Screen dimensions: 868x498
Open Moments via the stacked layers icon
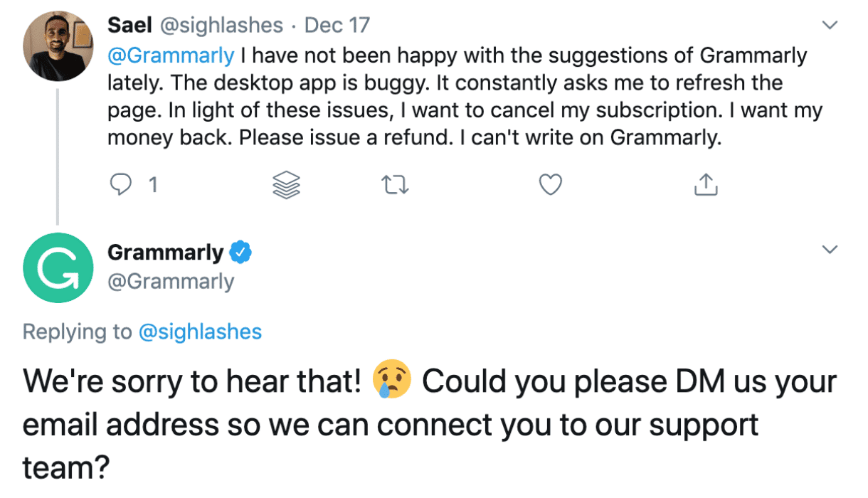(x=286, y=184)
